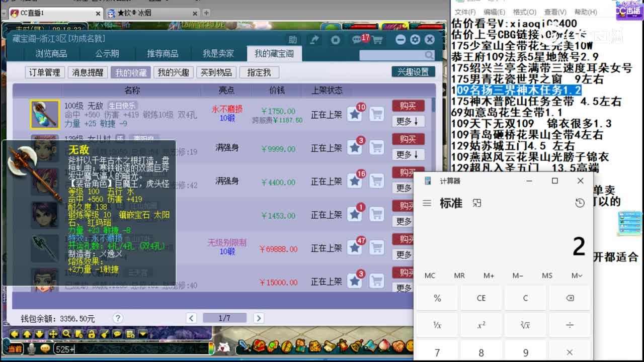
Task: Toggle favorite star on the ¥15000.00 item
Action: click(355, 282)
